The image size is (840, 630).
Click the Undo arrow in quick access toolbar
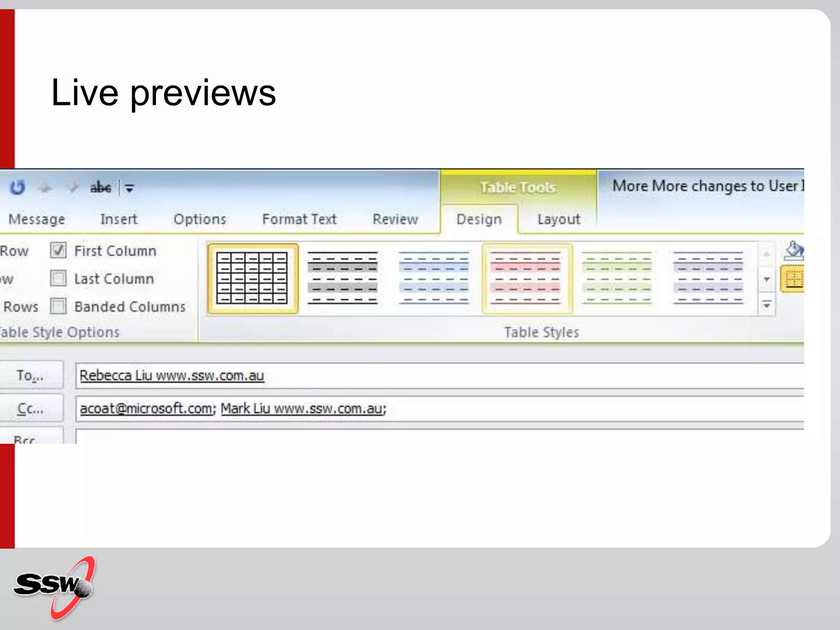click(x=17, y=187)
